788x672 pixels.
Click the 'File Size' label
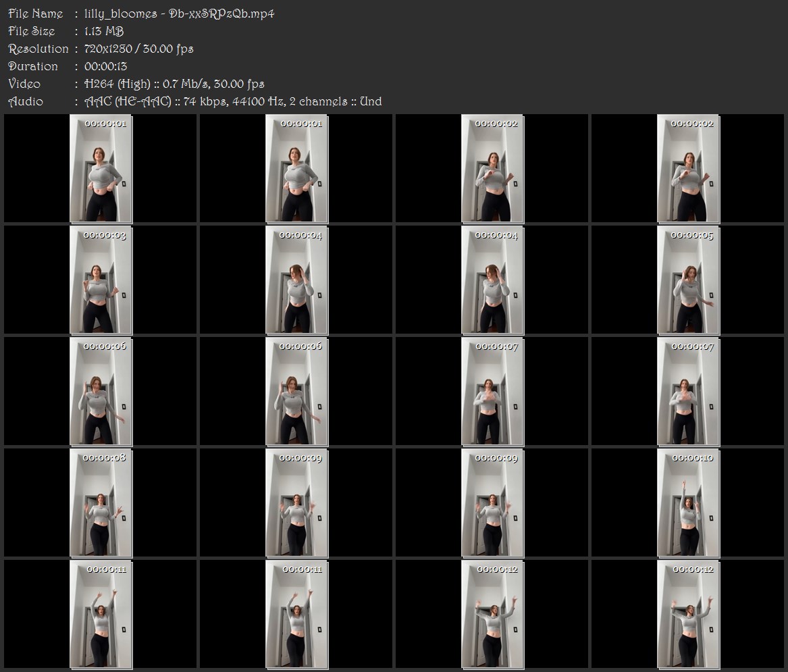32,31
